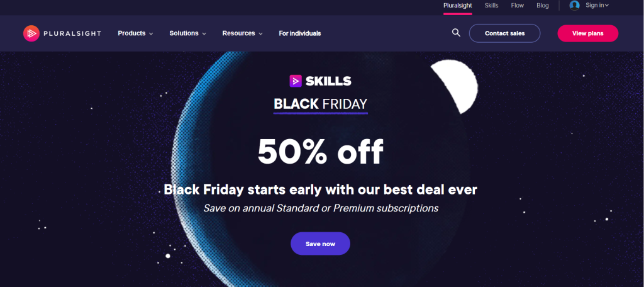Click the Pluralsight logo icon
644x287 pixels.
pyautogui.click(x=31, y=33)
